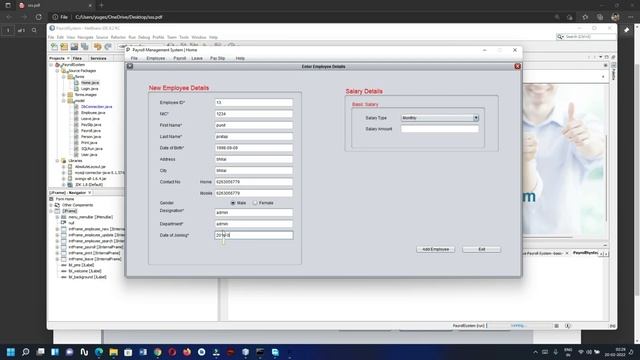This screenshot has height=360, width=640.
Task: Click the Exit button
Action: point(482,249)
